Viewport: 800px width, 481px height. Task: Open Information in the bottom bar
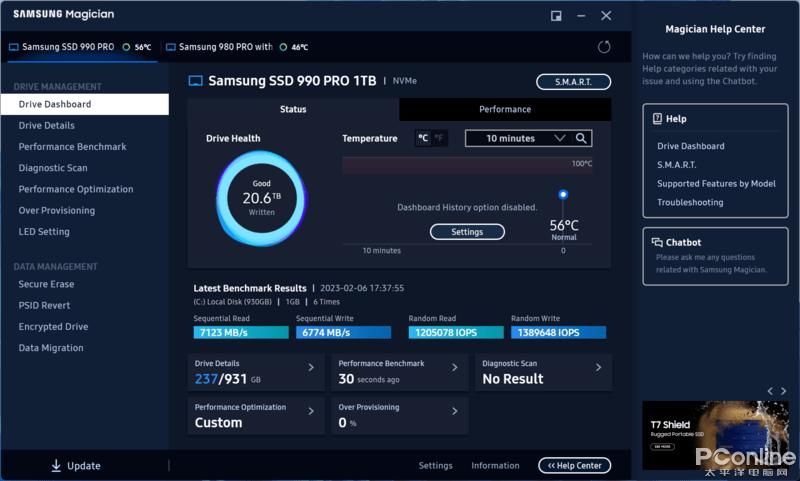coord(495,465)
